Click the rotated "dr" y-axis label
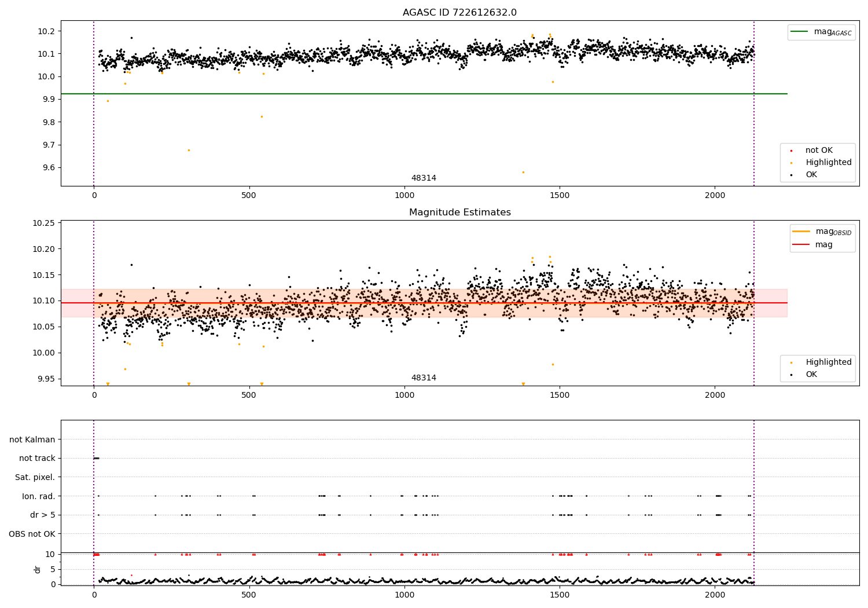The image size is (868, 608). pos(38,569)
